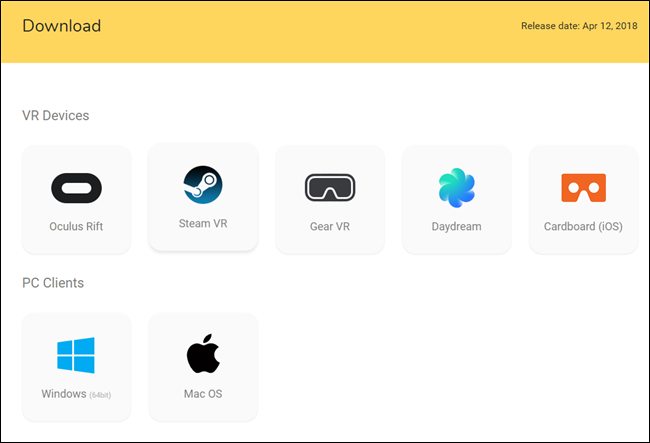Click the Mac OS label

(x=203, y=394)
